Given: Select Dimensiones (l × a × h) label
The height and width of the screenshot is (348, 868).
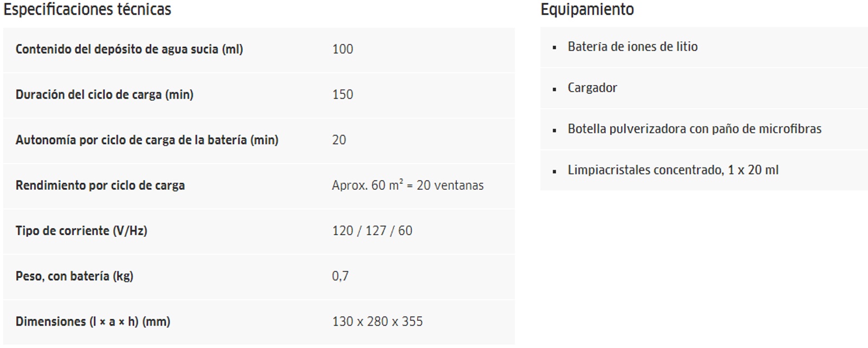Looking at the screenshot, I should click(93, 322).
